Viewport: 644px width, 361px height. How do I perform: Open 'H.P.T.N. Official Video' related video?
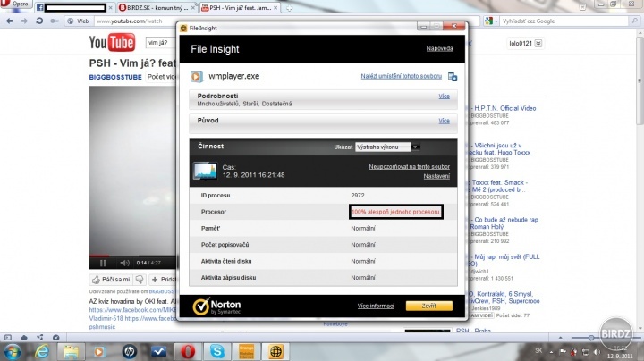pos(504,108)
